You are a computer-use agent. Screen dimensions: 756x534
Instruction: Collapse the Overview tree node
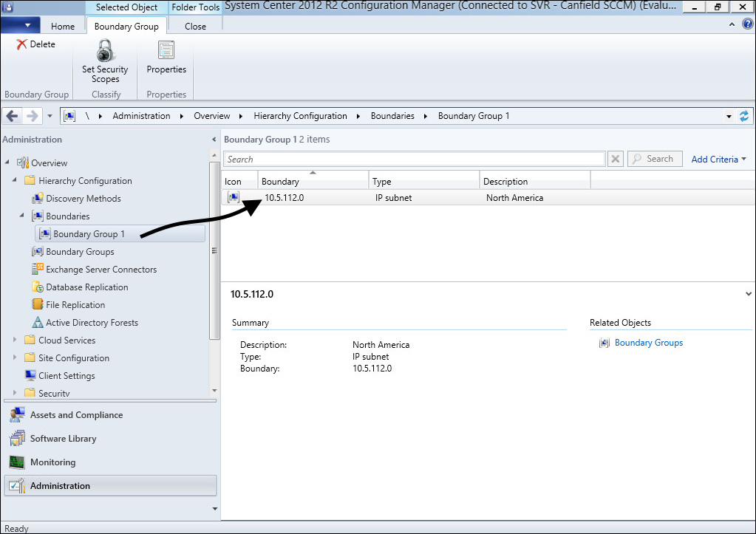tap(7, 162)
